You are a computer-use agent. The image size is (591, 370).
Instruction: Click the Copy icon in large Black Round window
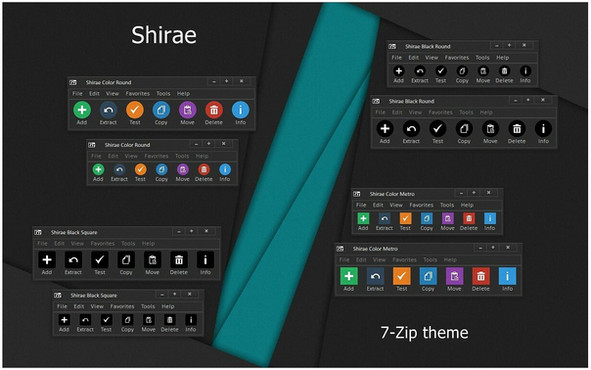tap(464, 129)
